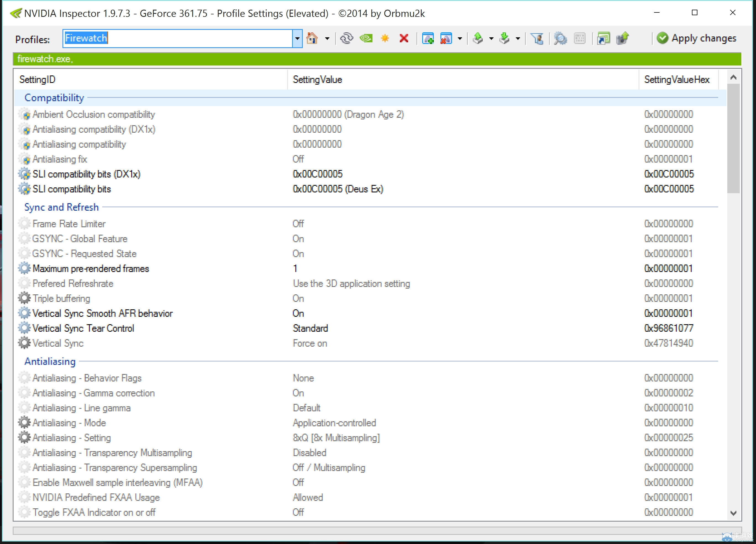This screenshot has height=544, width=756.
Task: Click gear icon of Maximum pre-rendered frames
Action: 24,268
